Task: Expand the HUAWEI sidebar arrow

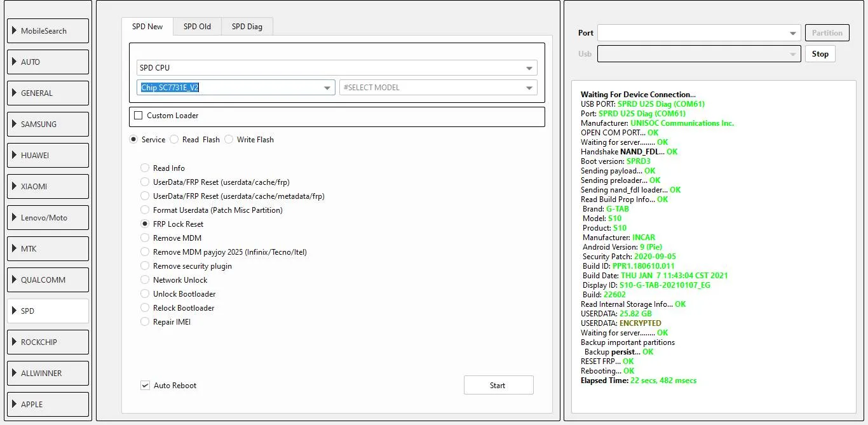Action: click(15, 155)
